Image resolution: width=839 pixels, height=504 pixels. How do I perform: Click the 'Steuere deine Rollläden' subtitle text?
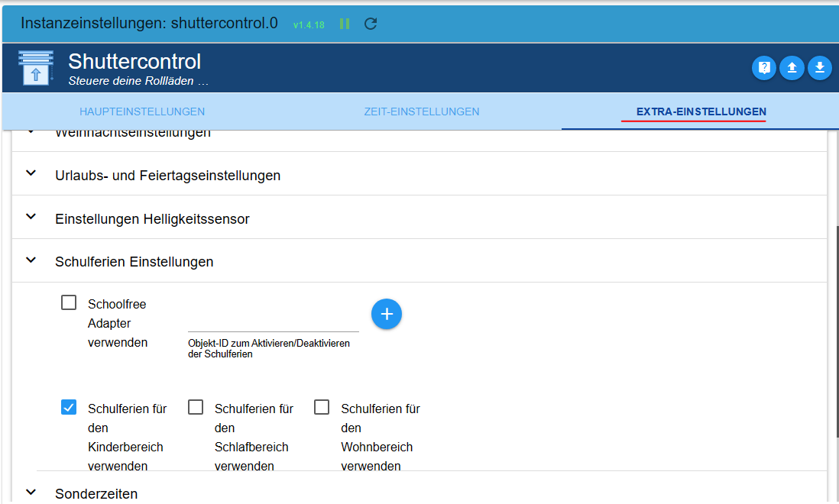tap(138, 81)
